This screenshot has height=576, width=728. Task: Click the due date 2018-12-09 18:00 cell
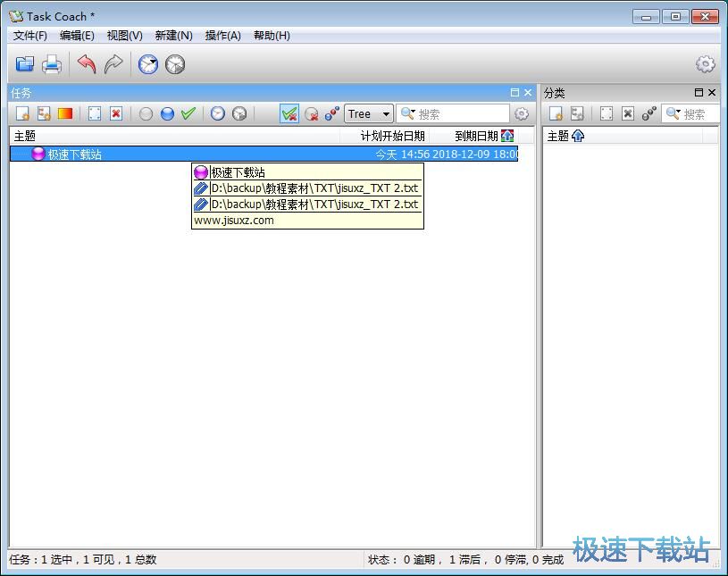click(x=474, y=154)
